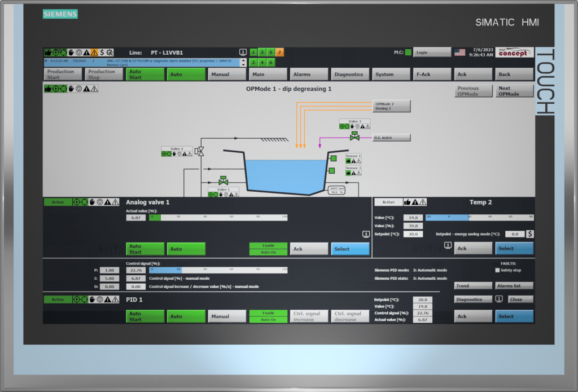Viewport: 578px width, 392px height.
Task: Click the Sensor 1 status icon strip
Action: point(353,161)
